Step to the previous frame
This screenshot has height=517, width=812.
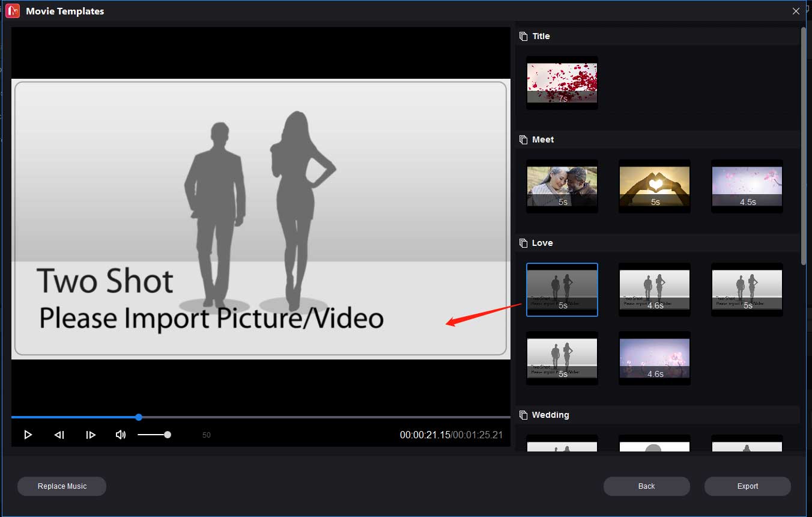coord(59,435)
